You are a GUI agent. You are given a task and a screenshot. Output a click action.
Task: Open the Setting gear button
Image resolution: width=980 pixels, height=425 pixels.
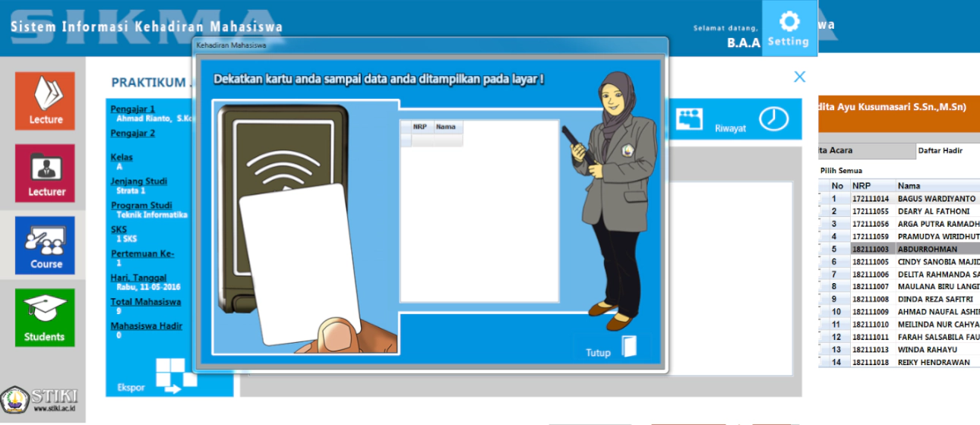point(789,28)
